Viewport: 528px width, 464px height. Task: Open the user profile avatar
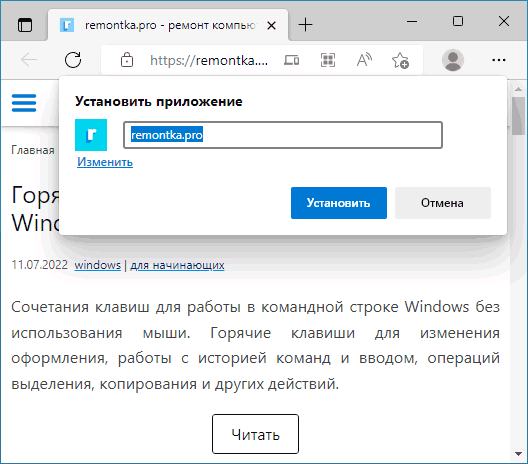pyautogui.click(x=453, y=60)
